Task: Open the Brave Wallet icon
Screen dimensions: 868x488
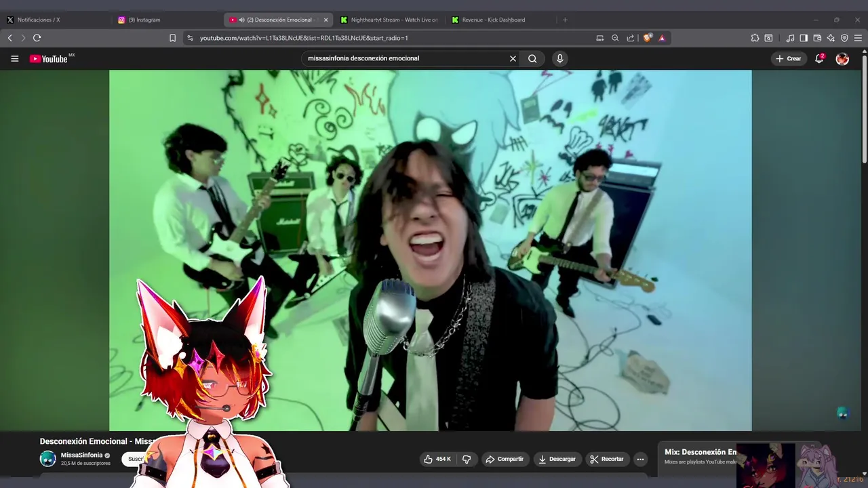Action: tap(817, 38)
